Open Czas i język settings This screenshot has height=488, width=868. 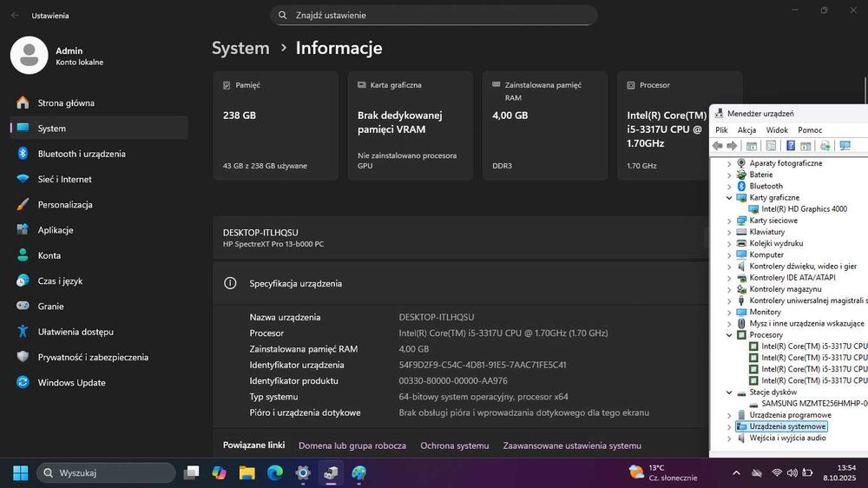(99, 281)
